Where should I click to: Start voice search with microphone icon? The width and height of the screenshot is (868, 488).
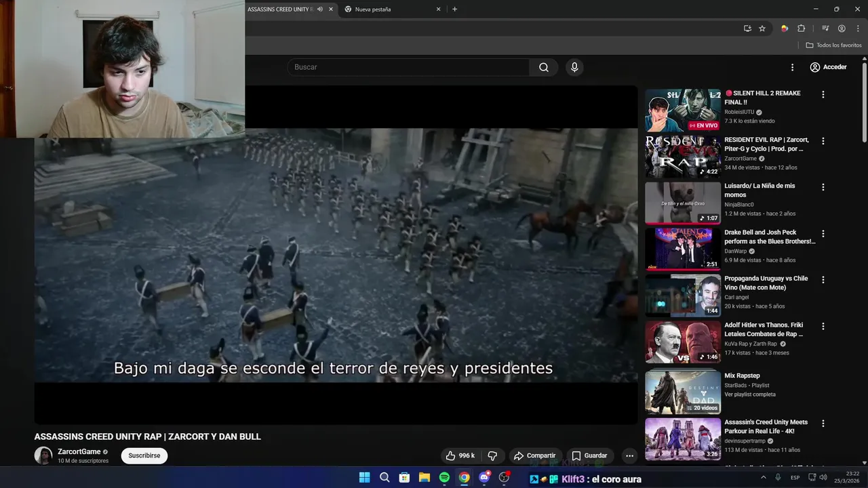point(574,67)
